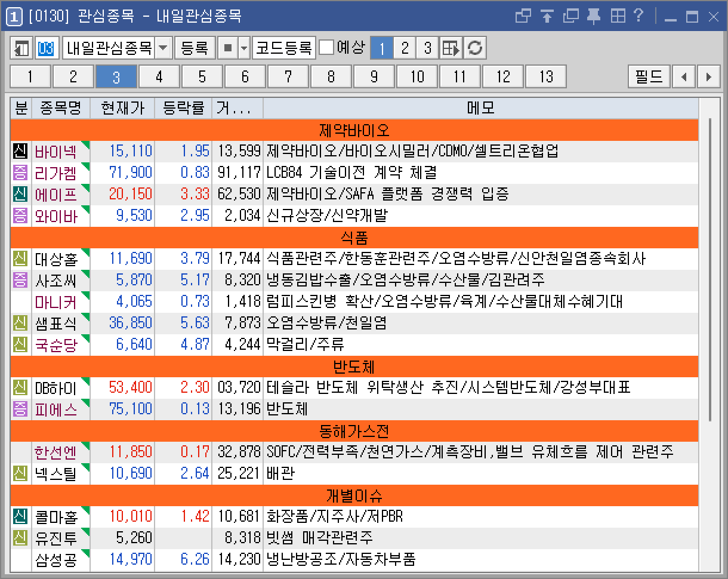This screenshot has width=728, height=579.
Task: Click memo 'LCB84 기술이전 계약 체결'
Action: [351, 173]
